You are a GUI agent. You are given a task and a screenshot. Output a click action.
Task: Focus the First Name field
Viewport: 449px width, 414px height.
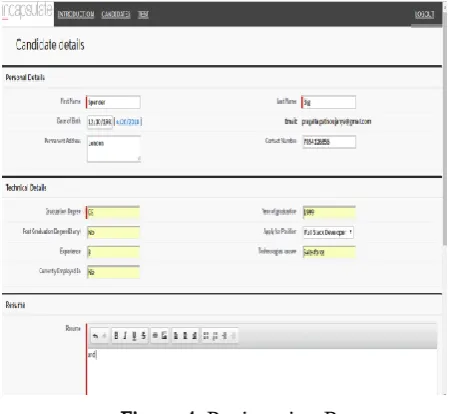113,102
